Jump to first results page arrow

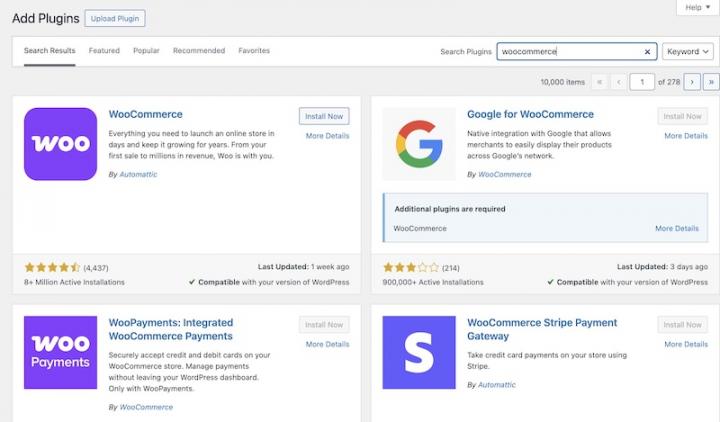pyautogui.click(x=599, y=82)
